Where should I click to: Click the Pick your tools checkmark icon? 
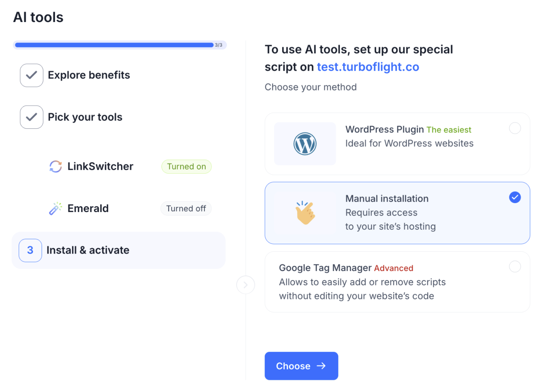tap(31, 117)
